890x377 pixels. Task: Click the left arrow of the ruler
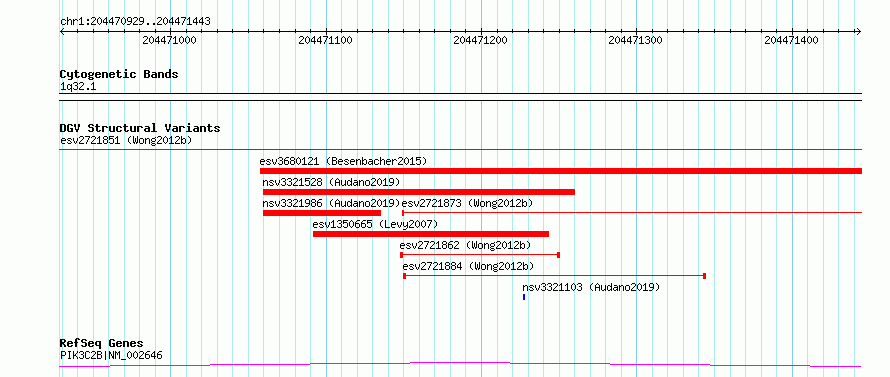click(x=63, y=31)
